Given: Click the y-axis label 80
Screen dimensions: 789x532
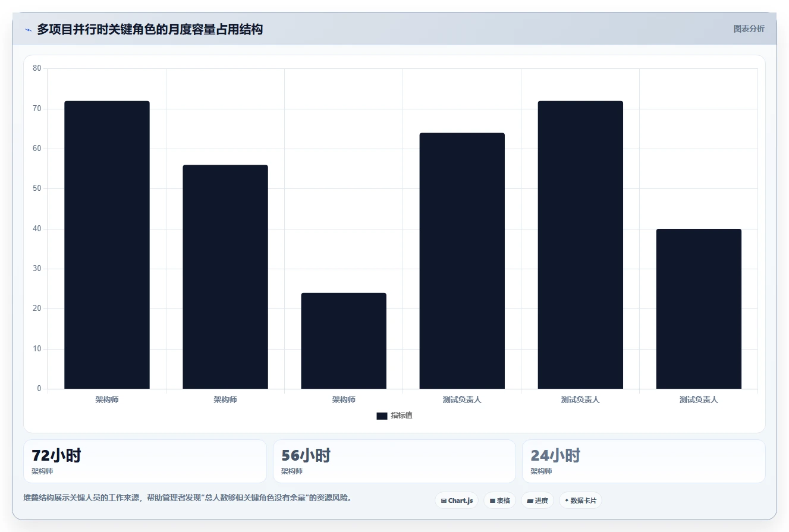Looking at the screenshot, I should 37,68.
